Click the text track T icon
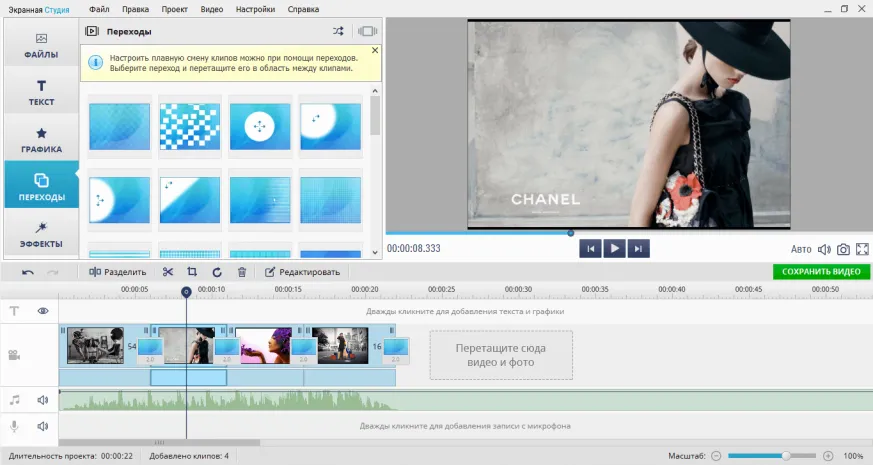 (14, 311)
